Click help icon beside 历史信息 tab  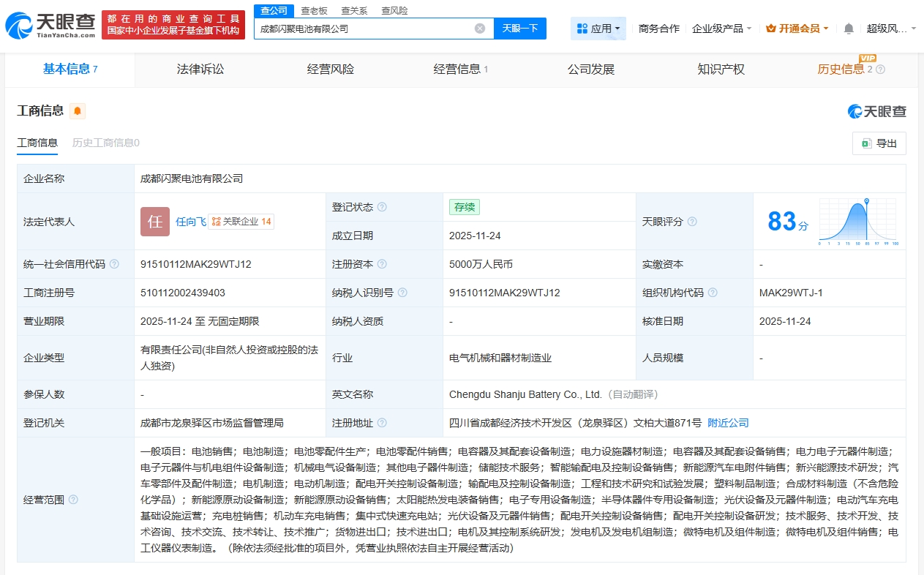880,69
